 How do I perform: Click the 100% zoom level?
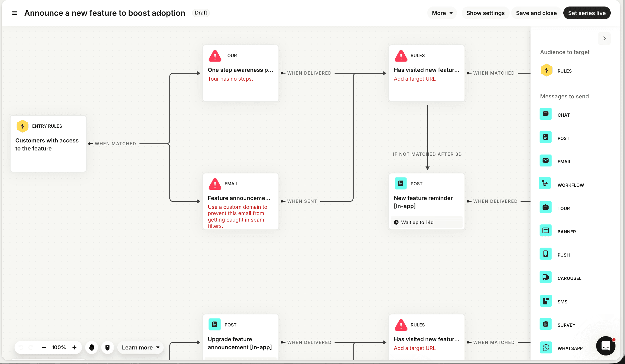click(59, 347)
